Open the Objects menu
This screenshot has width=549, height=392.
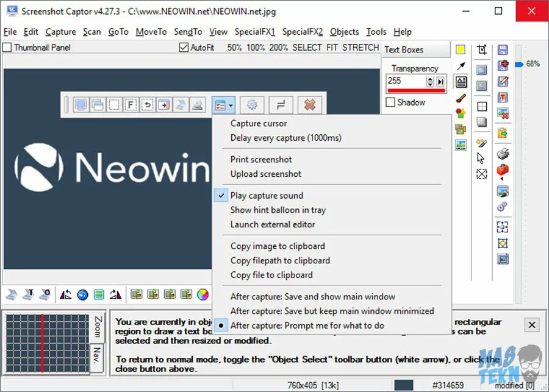point(345,32)
